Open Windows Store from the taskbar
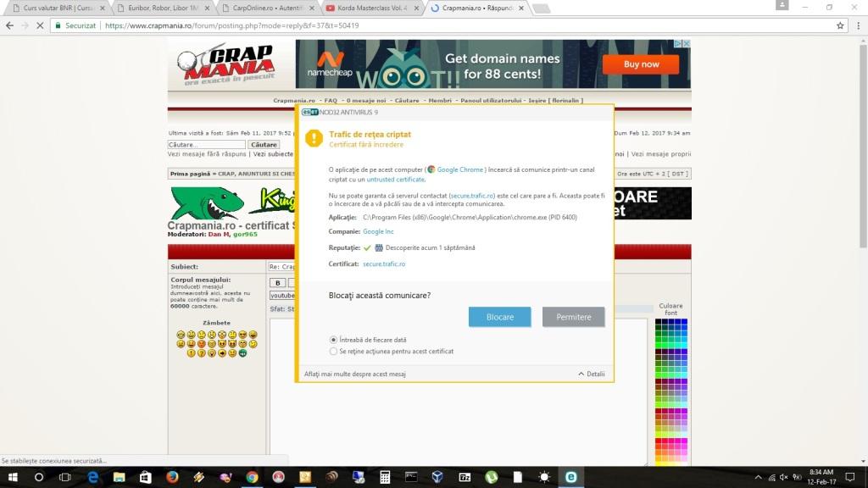The width and height of the screenshot is (868, 488). [x=146, y=477]
